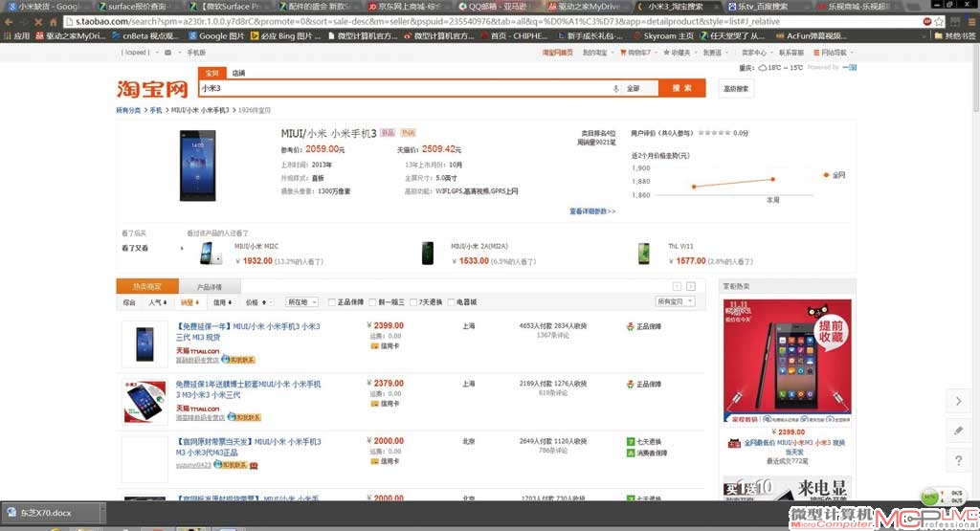Select the 产品详情 tab
Screen dimensions: 980x531
(x=210, y=287)
